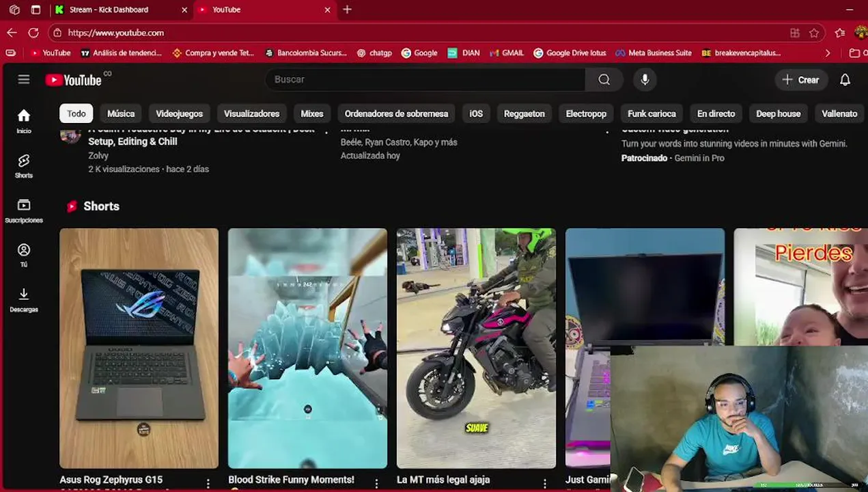The image size is (868, 492).
Task: Open the Blood Strike ice short thumbnail
Action: pyautogui.click(x=307, y=348)
